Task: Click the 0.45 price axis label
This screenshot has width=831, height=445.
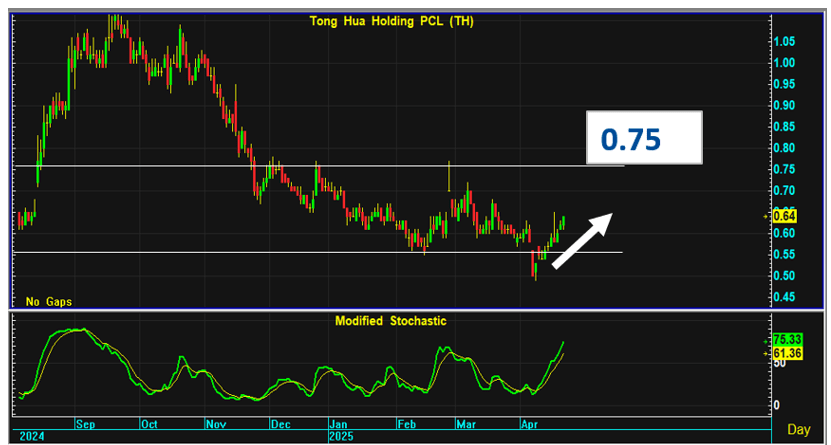Action: click(783, 297)
